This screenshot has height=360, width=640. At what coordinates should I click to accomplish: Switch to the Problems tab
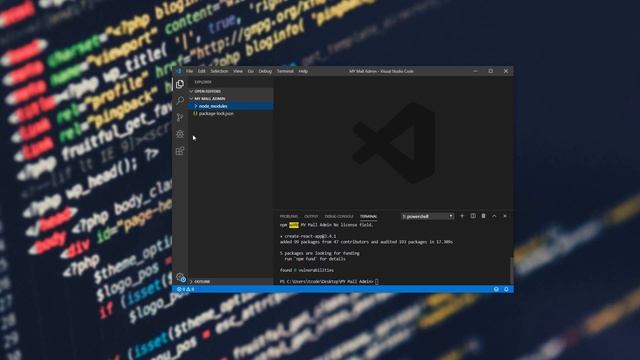point(289,216)
